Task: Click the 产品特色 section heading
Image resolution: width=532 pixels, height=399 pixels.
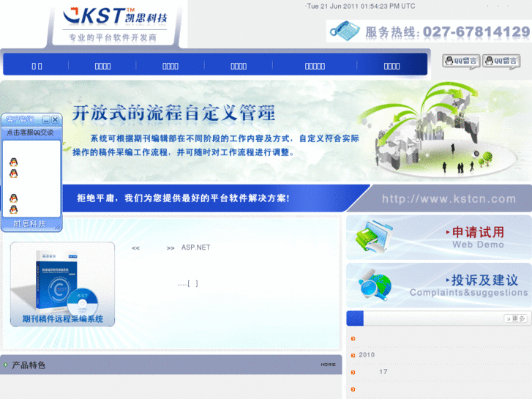Action: tap(29, 365)
